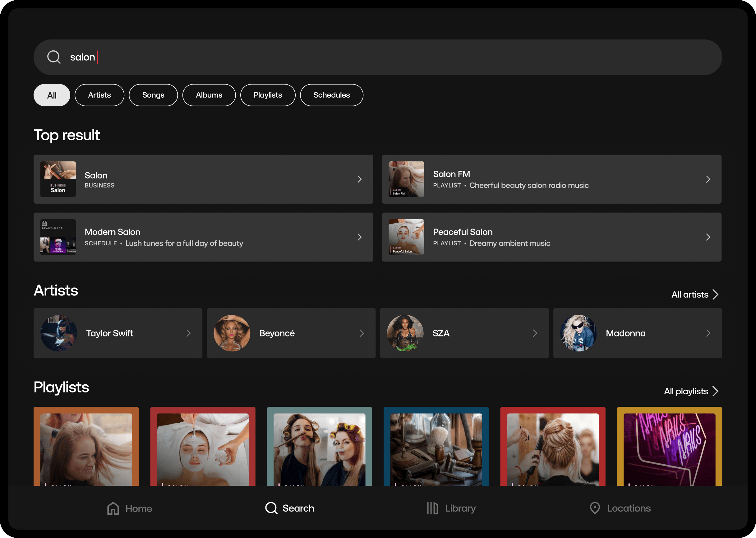Open Taylor Swift's artist avatar
This screenshot has width=756, height=538.
(59, 333)
